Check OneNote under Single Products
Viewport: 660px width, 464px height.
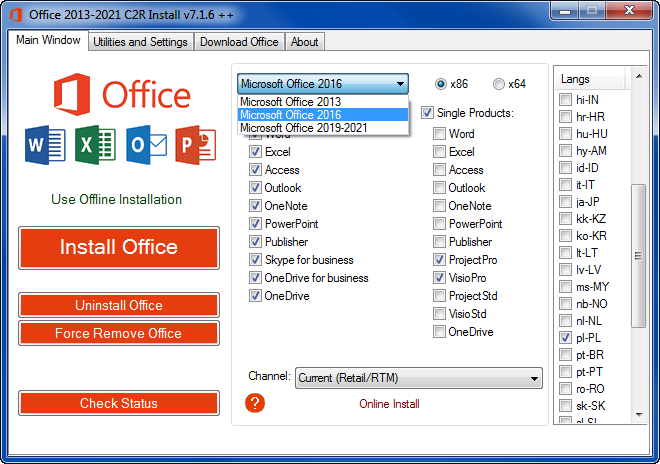(x=439, y=206)
